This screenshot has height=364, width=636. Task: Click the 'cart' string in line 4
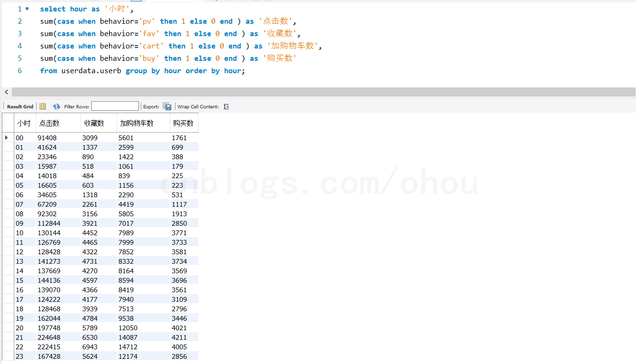coord(151,46)
